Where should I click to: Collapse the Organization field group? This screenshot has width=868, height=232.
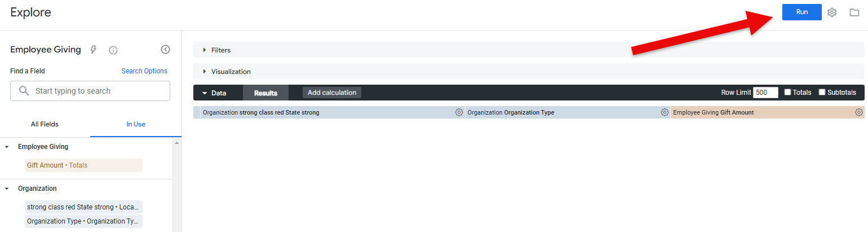click(7, 189)
